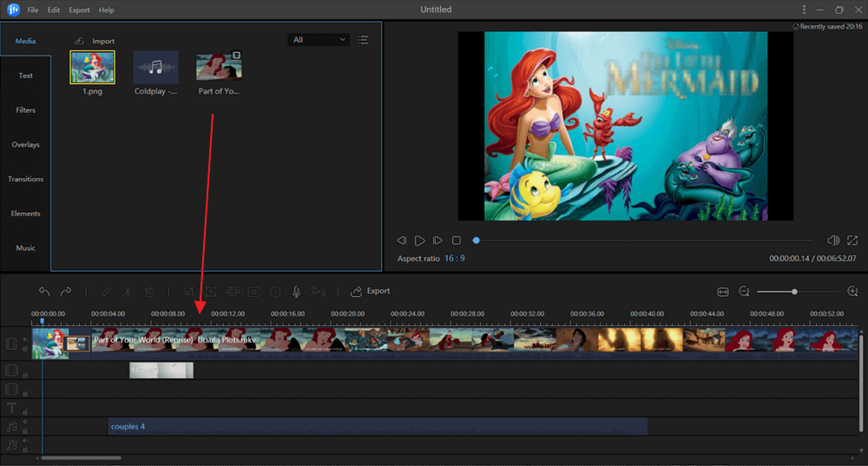This screenshot has height=466, width=868.
Task: Switch to the Transitions tab
Action: [26, 180]
